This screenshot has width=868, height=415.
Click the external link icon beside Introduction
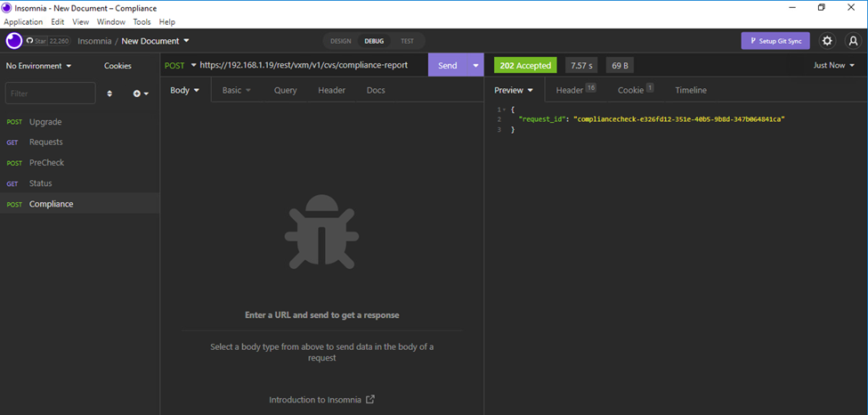click(x=370, y=400)
